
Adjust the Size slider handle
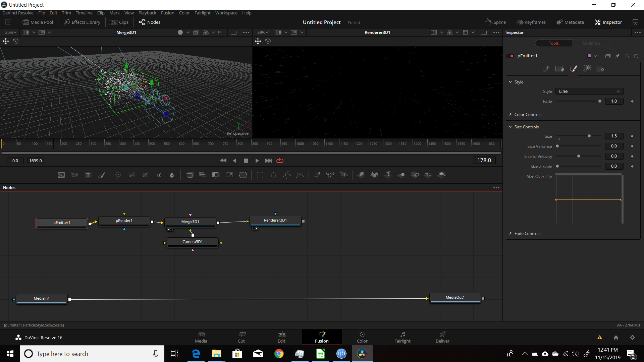click(589, 136)
